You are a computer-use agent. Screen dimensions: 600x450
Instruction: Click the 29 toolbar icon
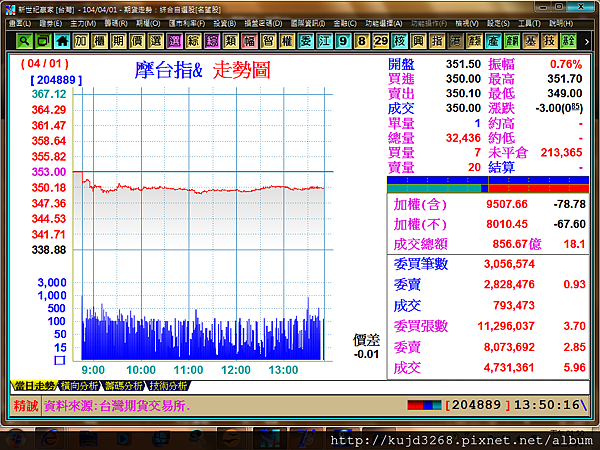pos(381,41)
